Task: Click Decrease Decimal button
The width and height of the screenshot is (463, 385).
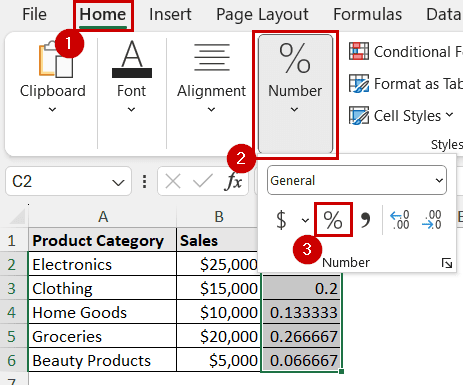Action: click(431, 220)
